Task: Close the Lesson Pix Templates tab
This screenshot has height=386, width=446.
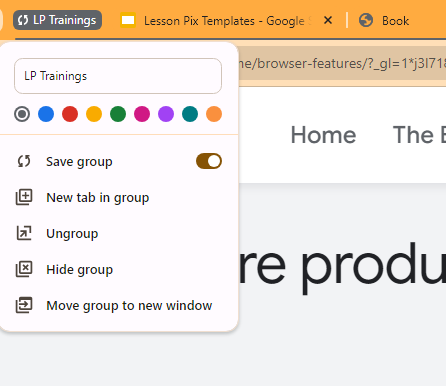Action: click(328, 21)
